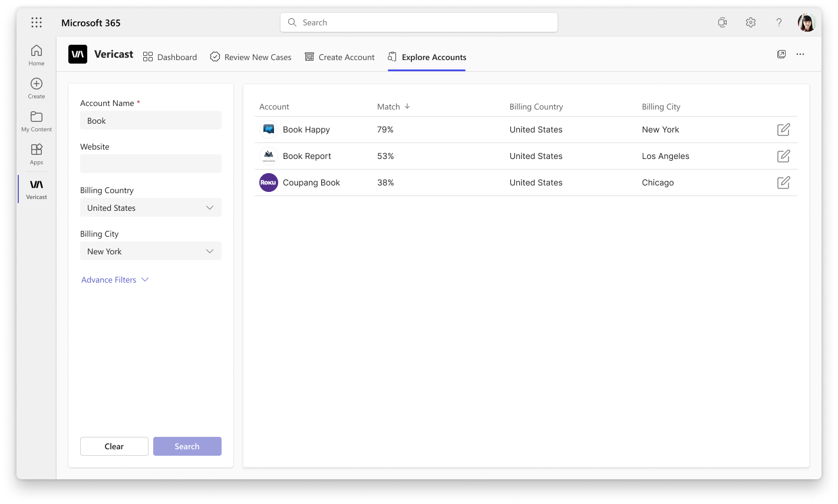This screenshot has height=504, width=838.
Task: Open Help question mark icon
Action: coord(779,22)
